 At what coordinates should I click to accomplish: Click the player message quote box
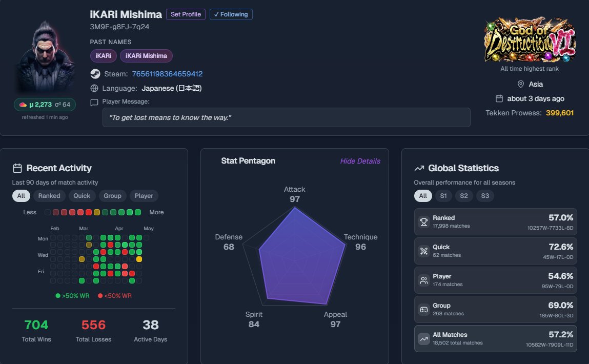point(286,117)
